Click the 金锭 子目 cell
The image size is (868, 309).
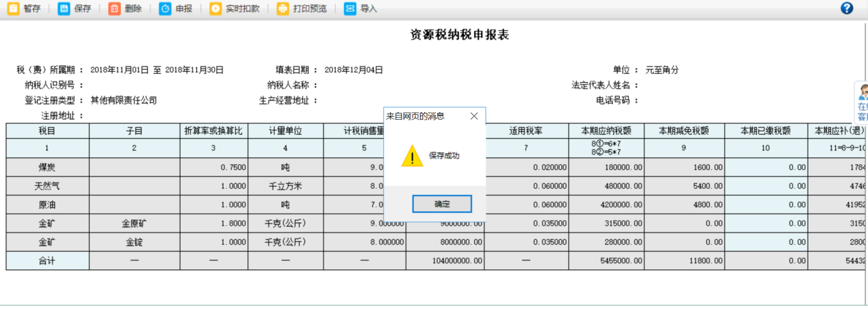(x=134, y=242)
